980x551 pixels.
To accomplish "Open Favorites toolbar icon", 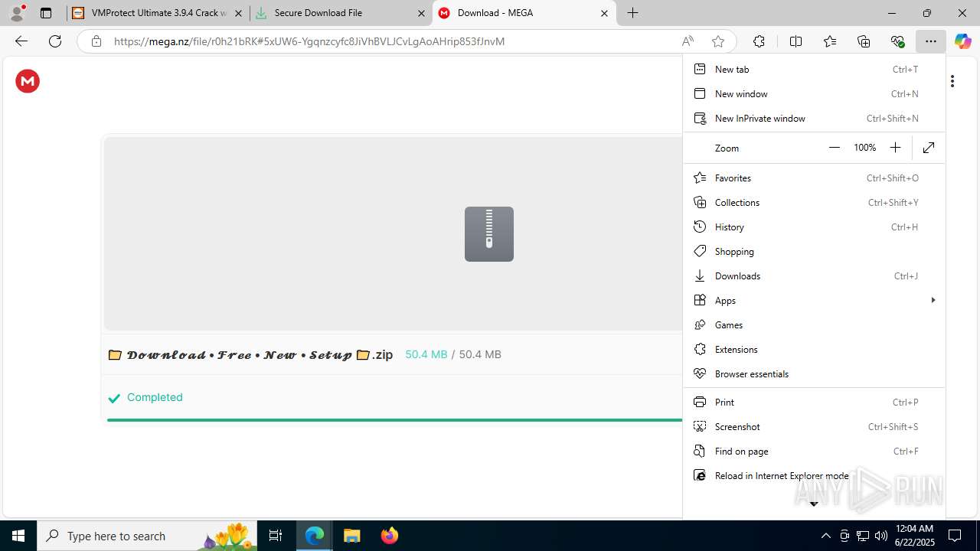I will coord(830,41).
